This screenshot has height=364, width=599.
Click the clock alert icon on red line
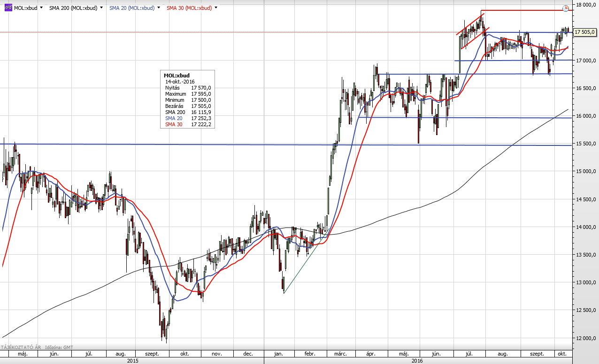566,8
